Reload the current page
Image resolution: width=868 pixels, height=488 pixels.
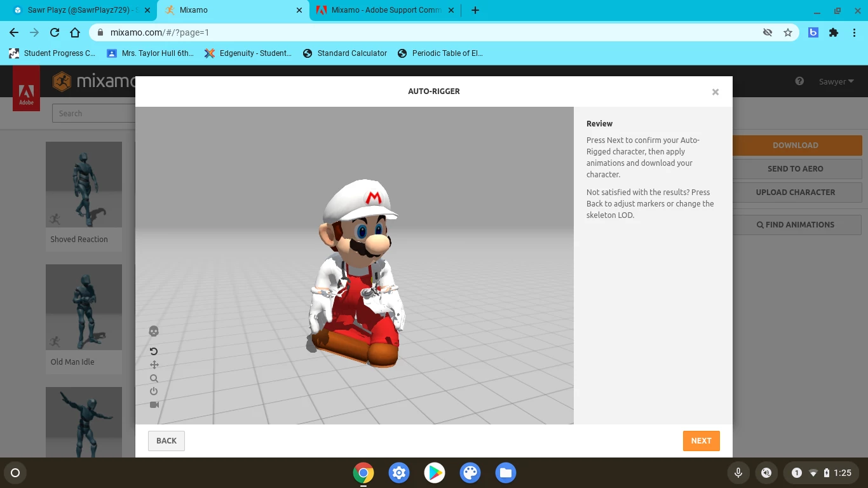click(x=55, y=32)
